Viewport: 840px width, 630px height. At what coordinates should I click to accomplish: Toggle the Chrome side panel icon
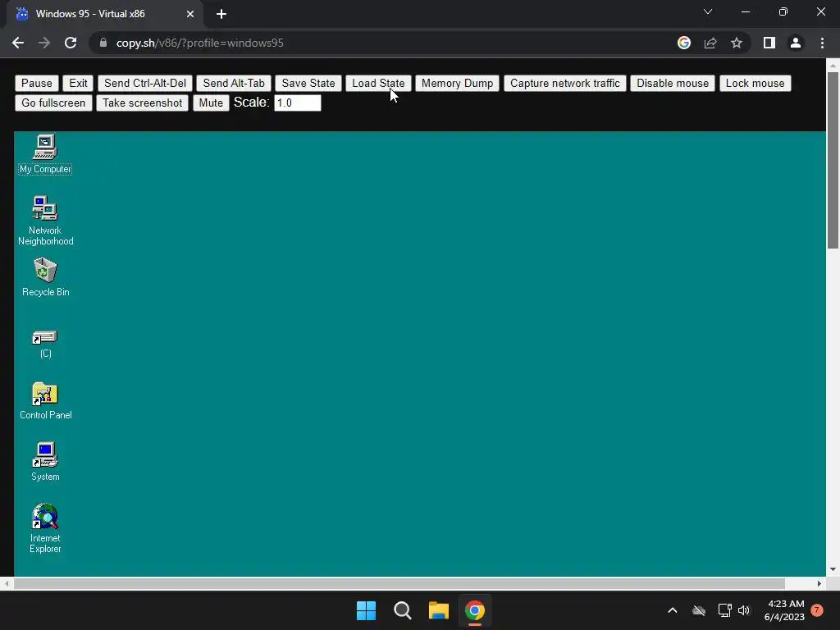769,43
